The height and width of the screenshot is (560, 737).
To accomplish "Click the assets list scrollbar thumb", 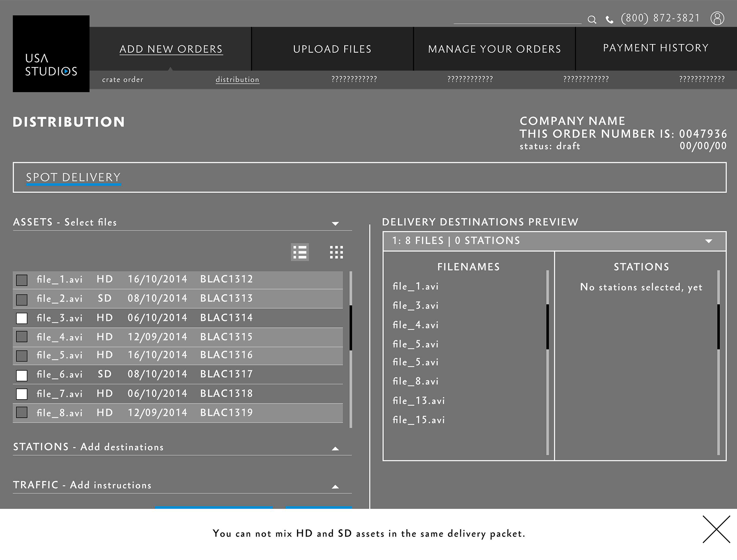I will (x=350, y=327).
